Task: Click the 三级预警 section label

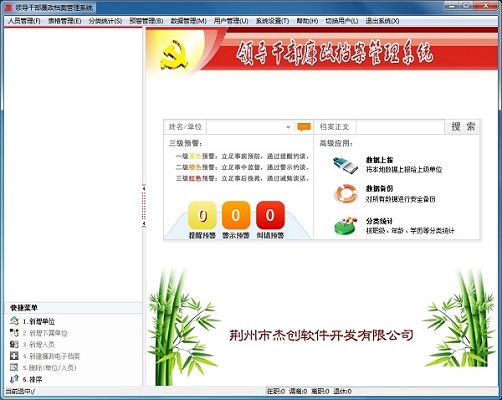Action: point(185,143)
